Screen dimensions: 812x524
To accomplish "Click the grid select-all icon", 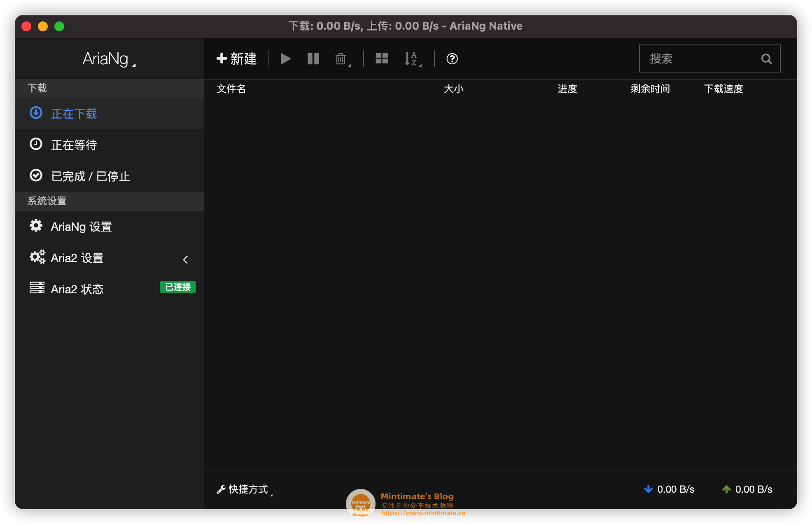I will [x=382, y=59].
